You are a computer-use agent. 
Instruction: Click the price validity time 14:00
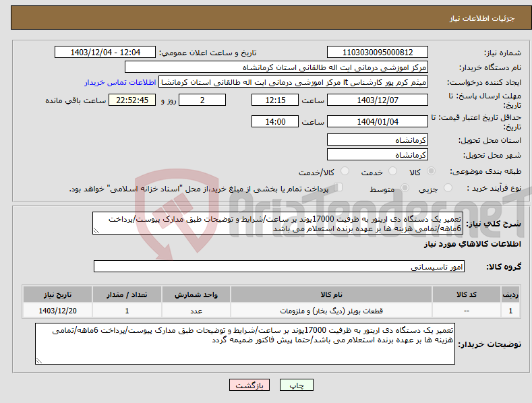pos(275,121)
